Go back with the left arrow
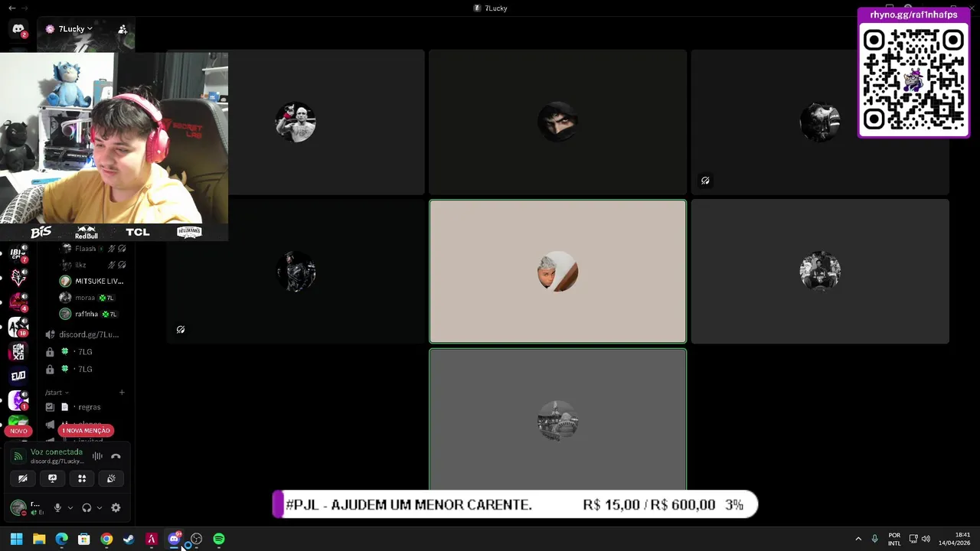980x551 pixels. (11, 8)
